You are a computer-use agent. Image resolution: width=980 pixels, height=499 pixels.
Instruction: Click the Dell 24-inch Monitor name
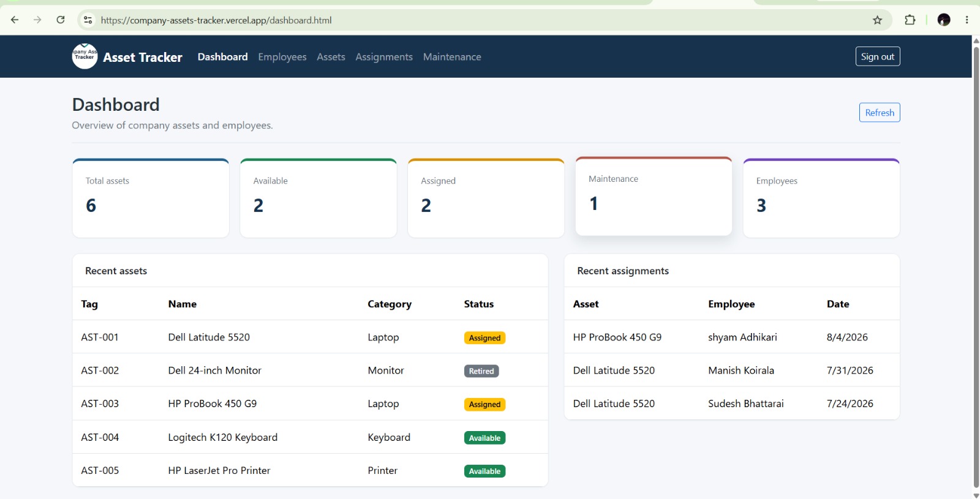214,370
